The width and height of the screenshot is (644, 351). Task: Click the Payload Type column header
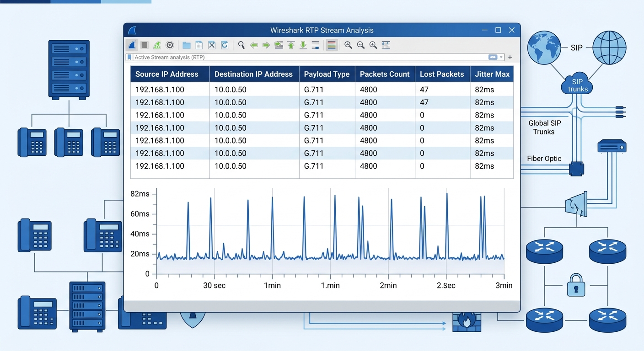pos(327,74)
